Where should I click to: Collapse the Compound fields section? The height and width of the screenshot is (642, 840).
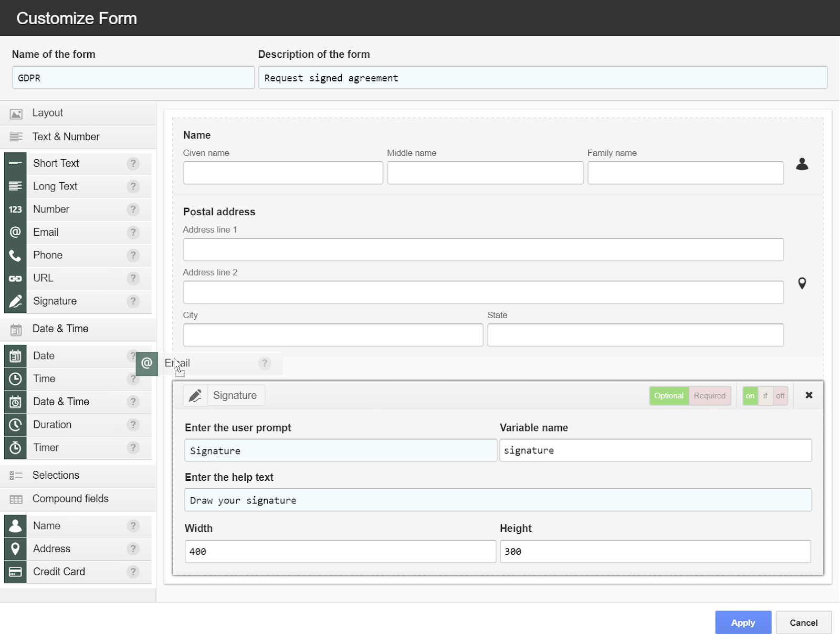click(78, 499)
